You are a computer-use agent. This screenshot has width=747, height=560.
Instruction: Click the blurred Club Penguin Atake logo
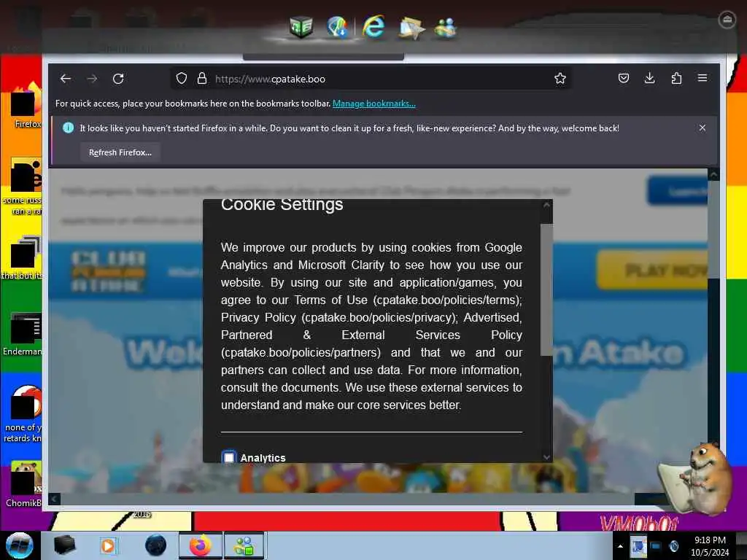[x=108, y=271]
